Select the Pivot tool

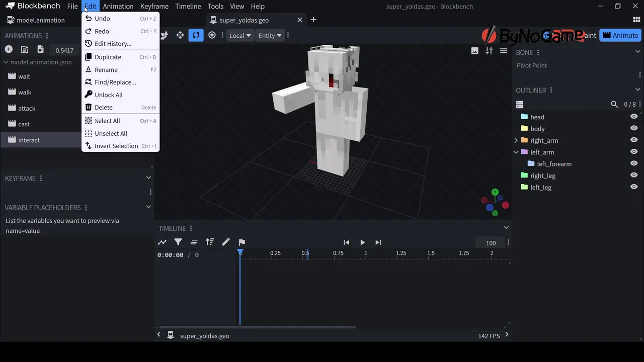tap(212, 35)
